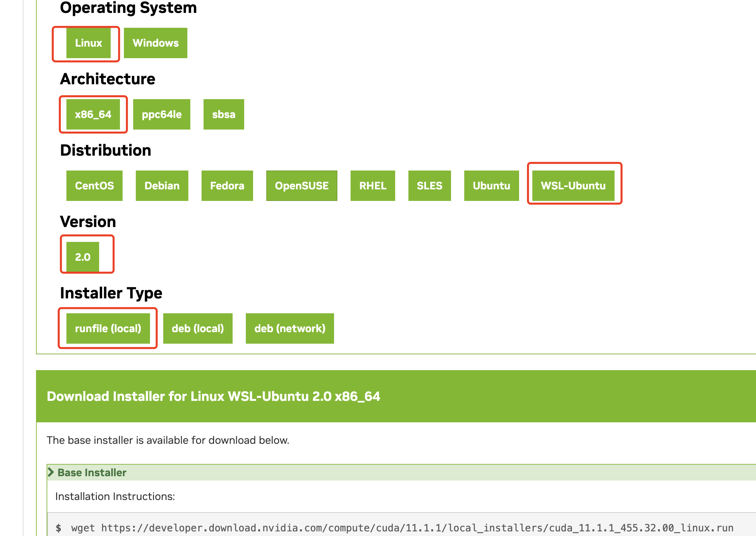Choose the deb (local) installer type
The image size is (756, 536).
[198, 328]
